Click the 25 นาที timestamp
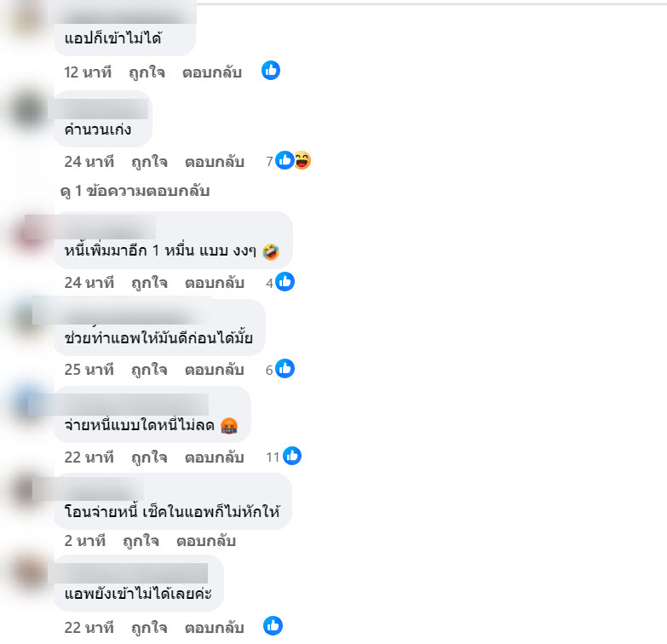This screenshot has height=644, width=667. pos(89,370)
